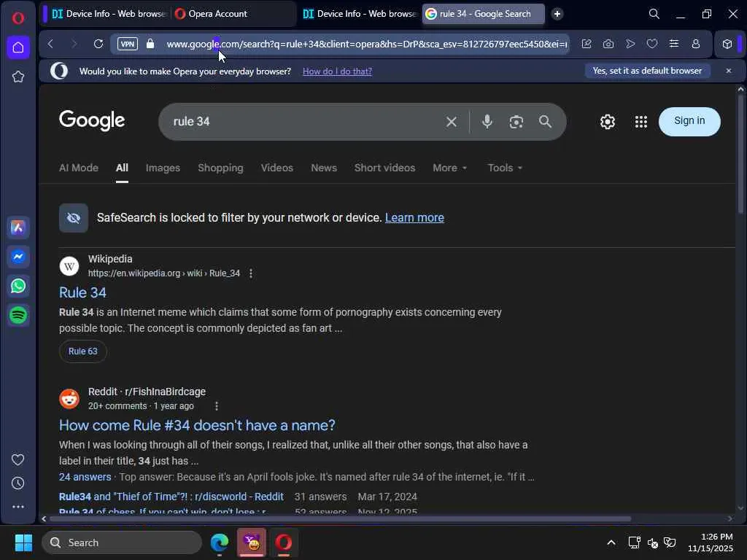747x560 pixels.
Task: Switch to the second Device Info tab
Action: point(360,14)
